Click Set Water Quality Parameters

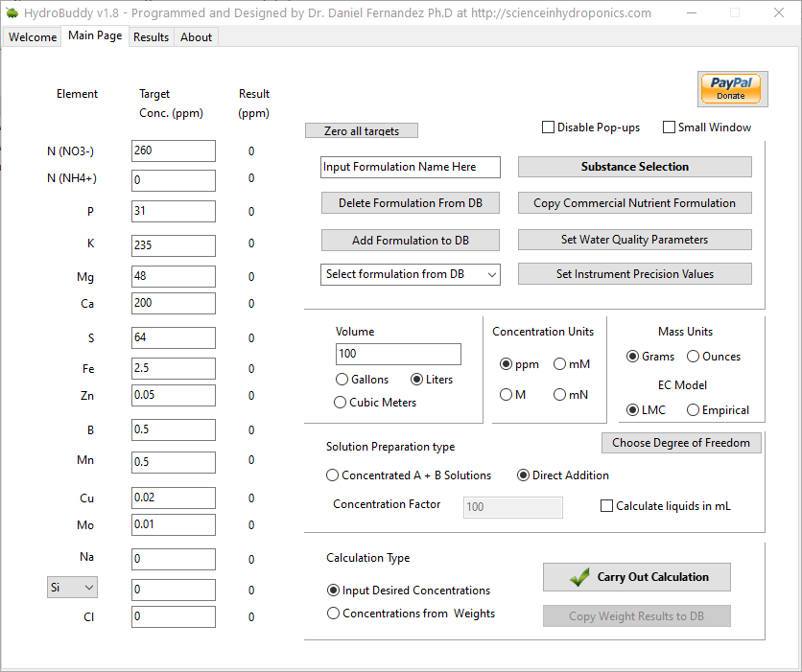pos(634,240)
